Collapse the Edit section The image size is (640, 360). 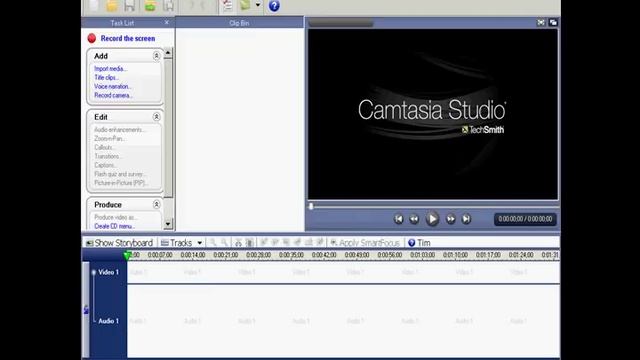[156, 117]
